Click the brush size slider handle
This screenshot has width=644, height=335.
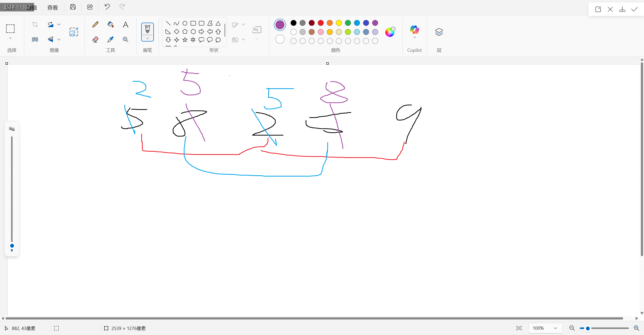pos(12,246)
